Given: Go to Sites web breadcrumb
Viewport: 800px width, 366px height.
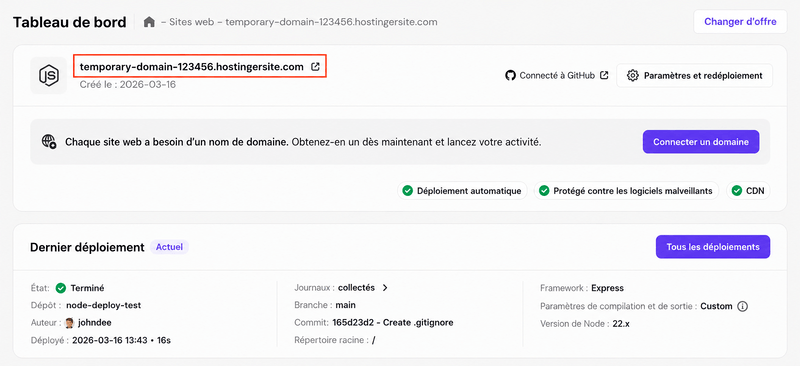Looking at the screenshot, I should pos(191,22).
